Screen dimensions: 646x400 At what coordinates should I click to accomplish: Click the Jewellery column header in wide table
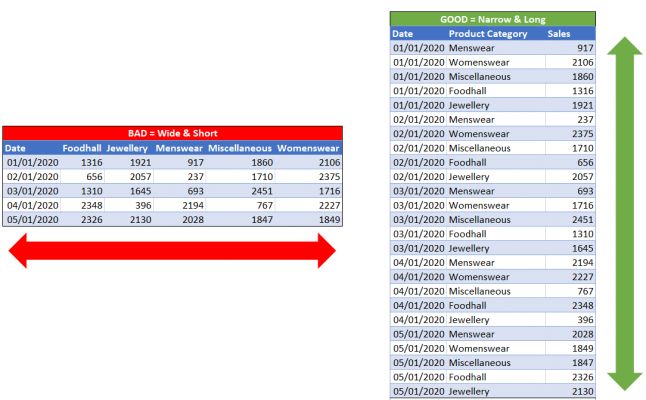[127, 148]
